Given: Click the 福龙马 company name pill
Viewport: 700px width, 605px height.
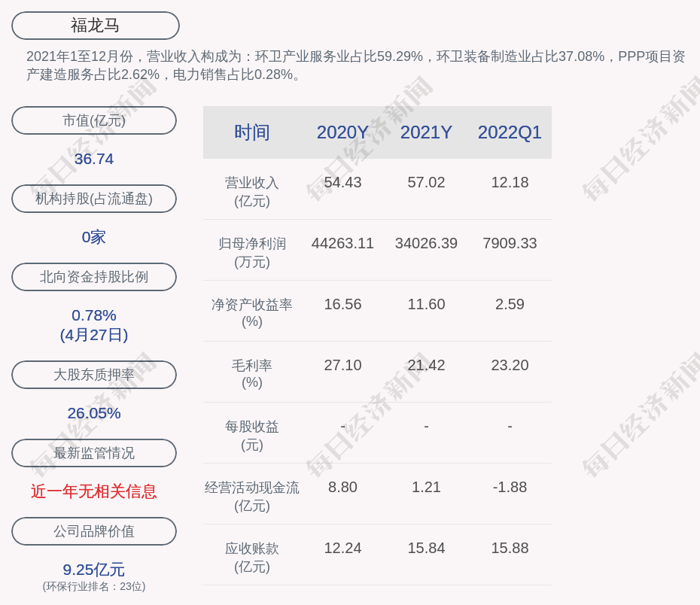Looking at the screenshot, I should tap(96, 26).
